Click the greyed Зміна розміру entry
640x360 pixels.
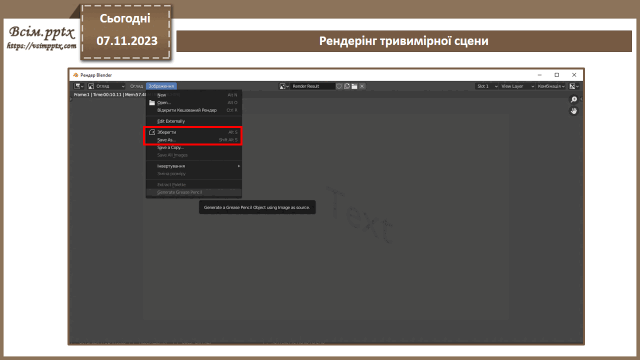click(194, 173)
